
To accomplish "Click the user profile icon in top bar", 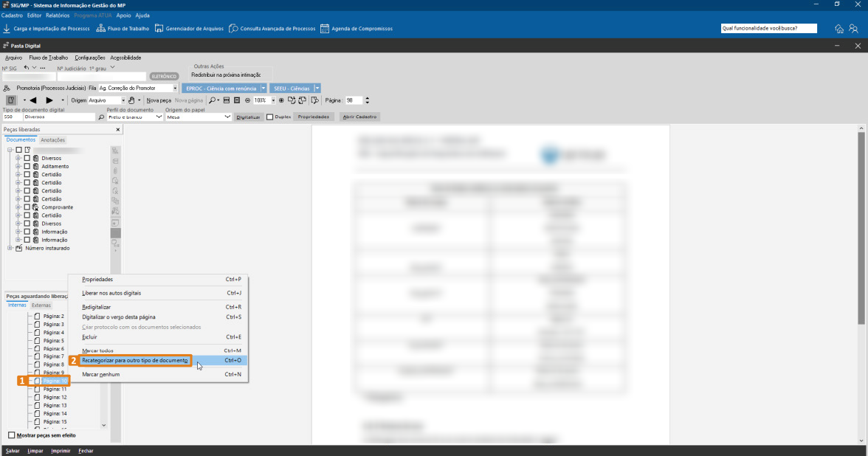I will tap(854, 29).
